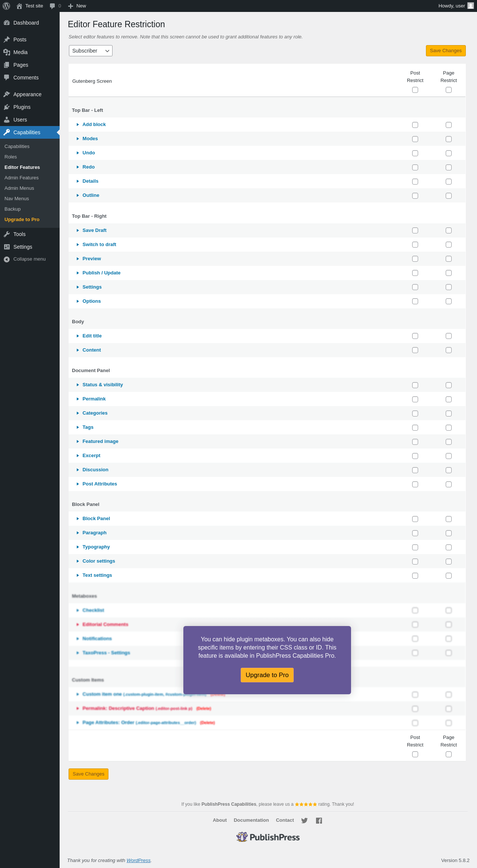Check Page Restrict for Publish / Update
Image resolution: width=477 pixels, height=868 pixels.
point(449,273)
